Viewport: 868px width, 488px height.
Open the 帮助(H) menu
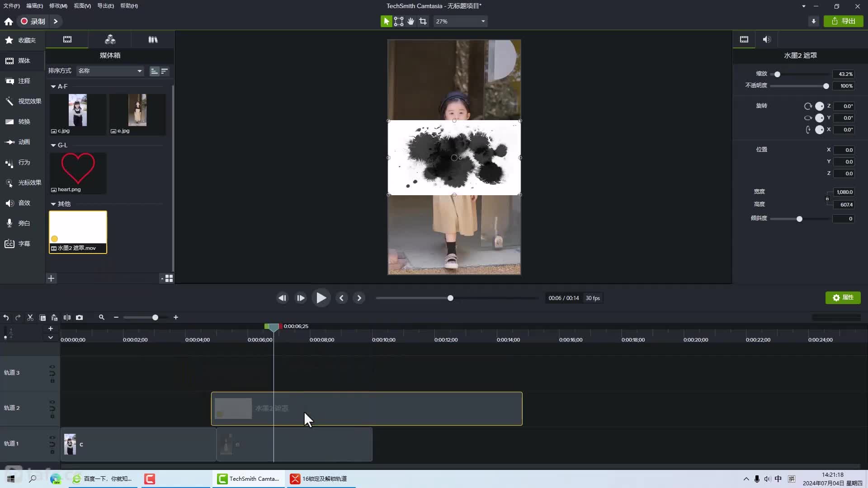(x=129, y=6)
